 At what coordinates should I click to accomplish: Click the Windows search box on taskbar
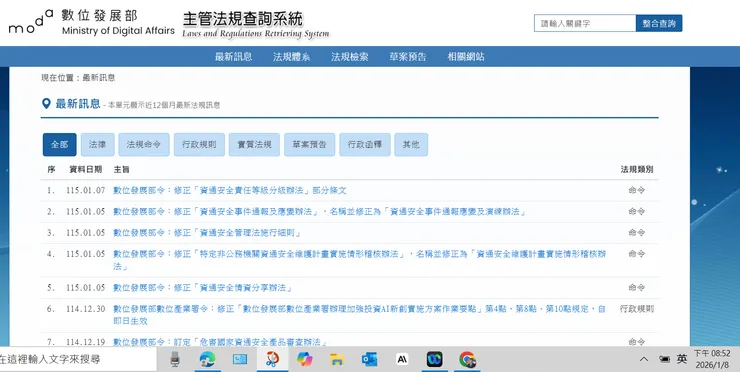click(x=78, y=359)
